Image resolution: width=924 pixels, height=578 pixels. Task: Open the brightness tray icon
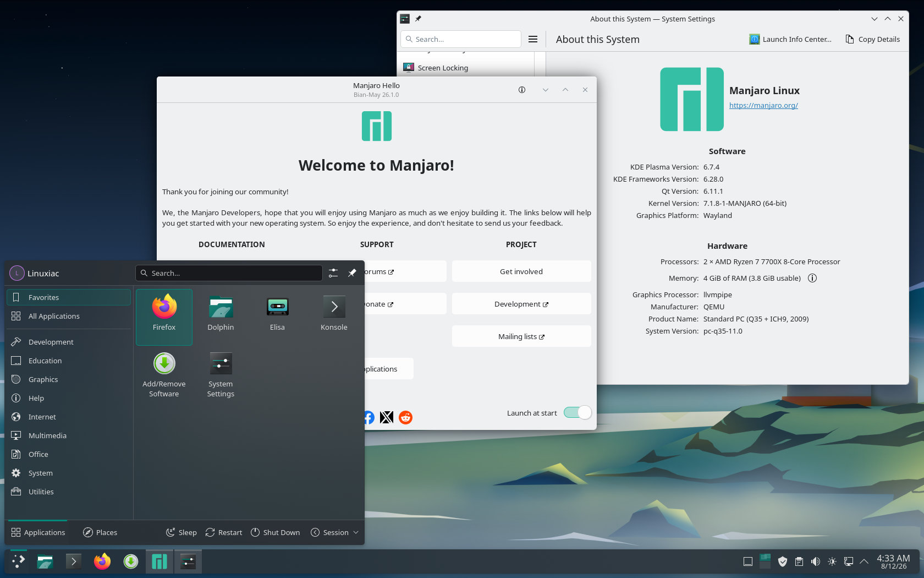point(832,561)
